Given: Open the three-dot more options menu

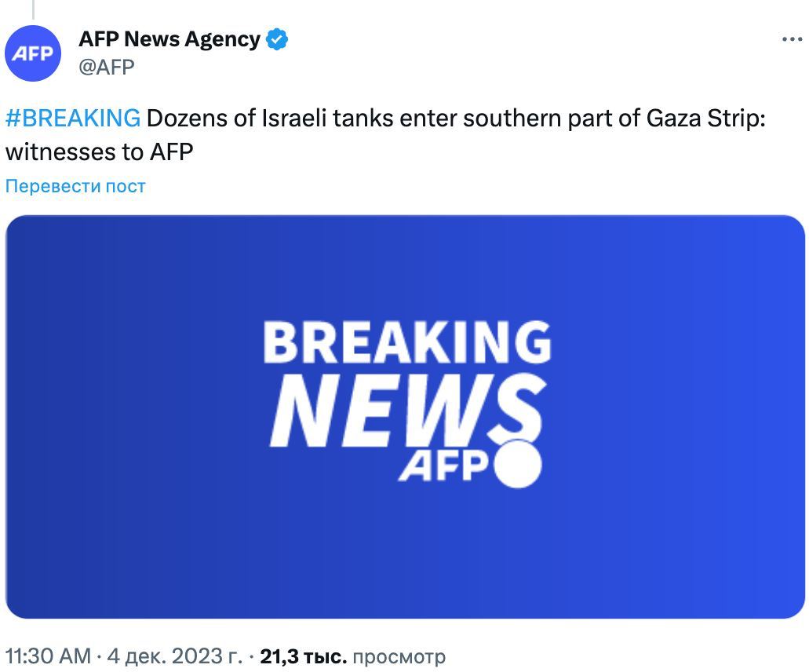Looking at the screenshot, I should (x=792, y=40).
